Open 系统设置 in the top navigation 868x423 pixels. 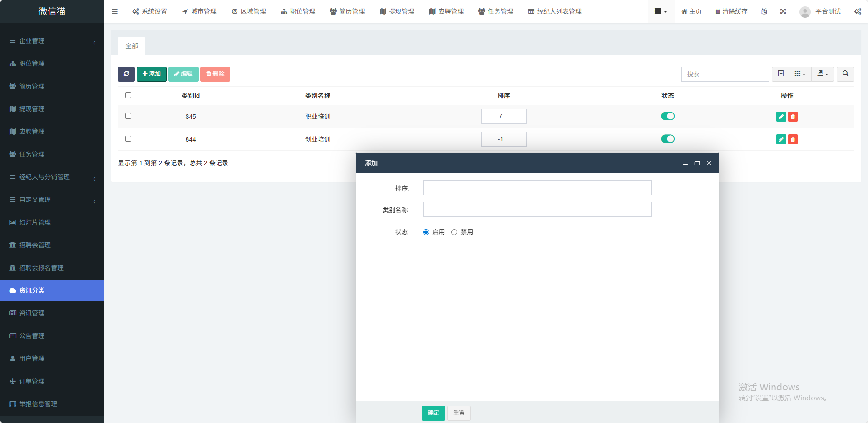(150, 11)
